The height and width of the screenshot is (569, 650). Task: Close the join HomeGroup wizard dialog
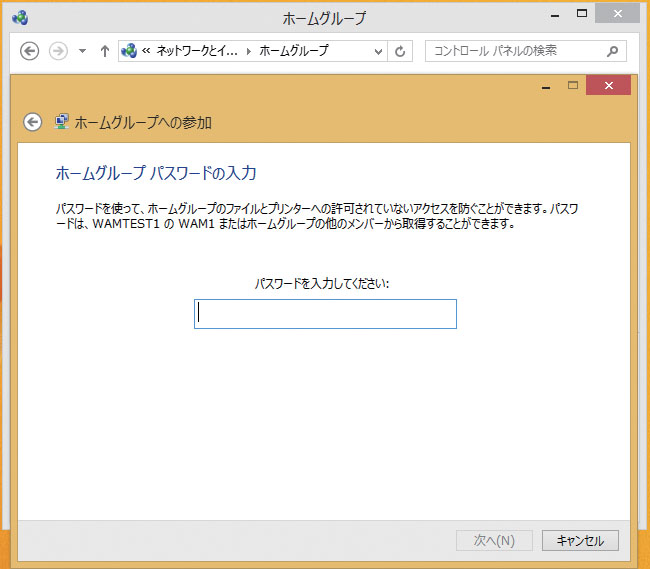[609, 85]
